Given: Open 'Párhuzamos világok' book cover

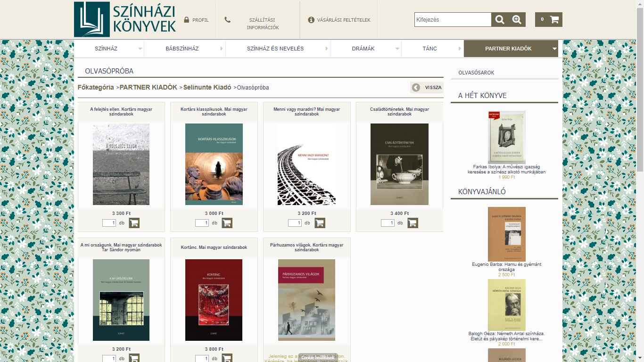Looking at the screenshot, I should click(x=307, y=300).
